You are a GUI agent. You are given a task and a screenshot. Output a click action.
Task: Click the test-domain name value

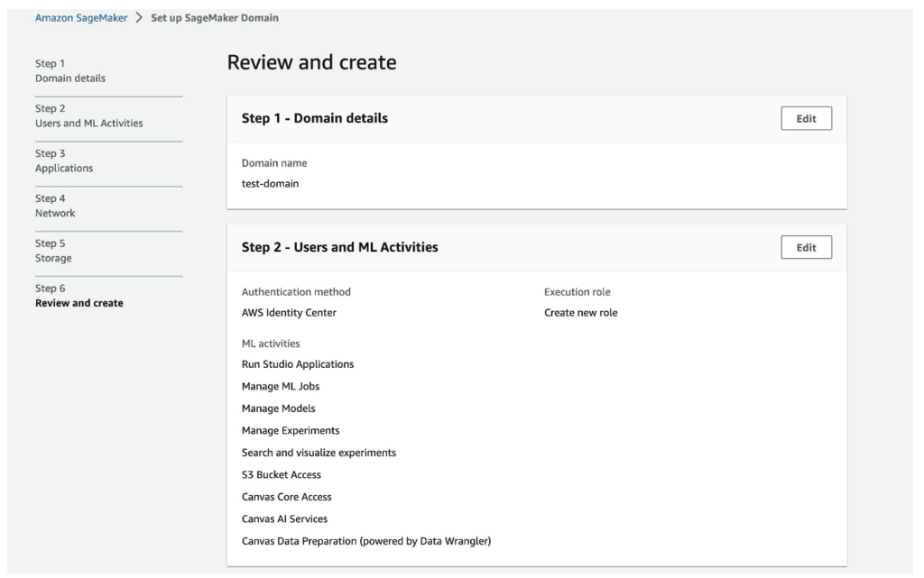(x=270, y=183)
